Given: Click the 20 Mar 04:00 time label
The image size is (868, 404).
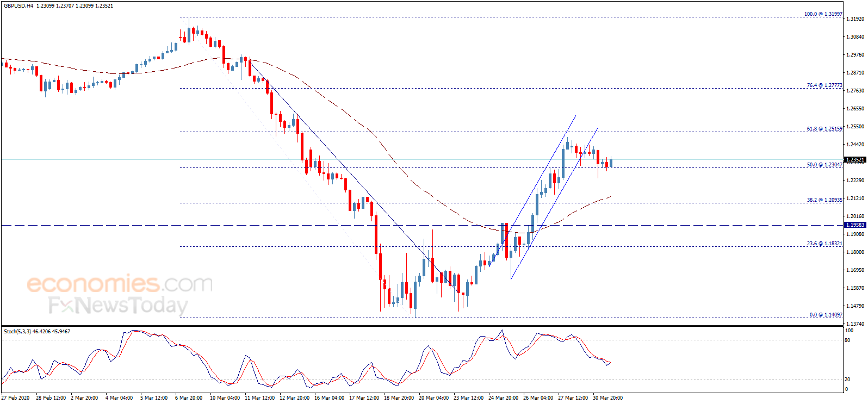Looking at the screenshot, I should [x=433, y=398].
